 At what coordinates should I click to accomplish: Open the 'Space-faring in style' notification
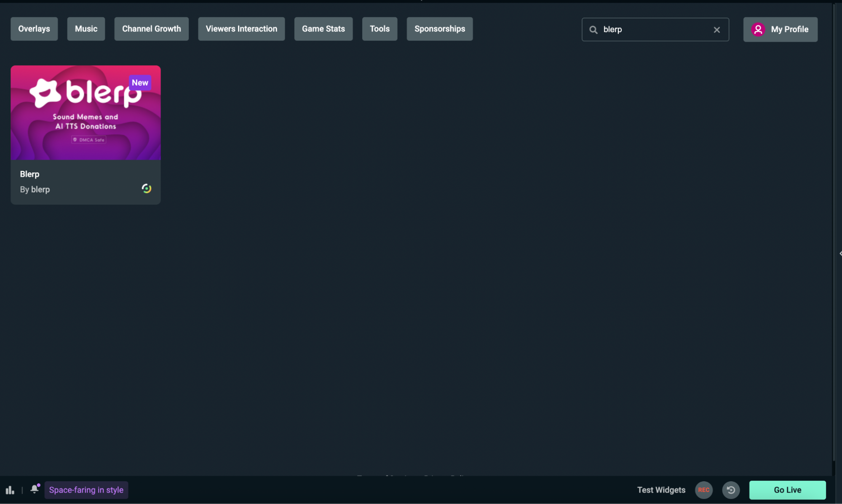[x=86, y=490]
